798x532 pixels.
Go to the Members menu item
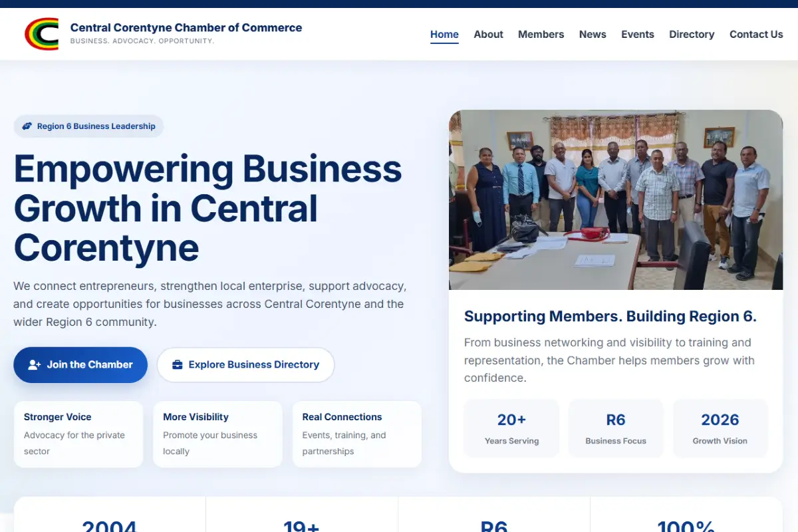[541, 35]
